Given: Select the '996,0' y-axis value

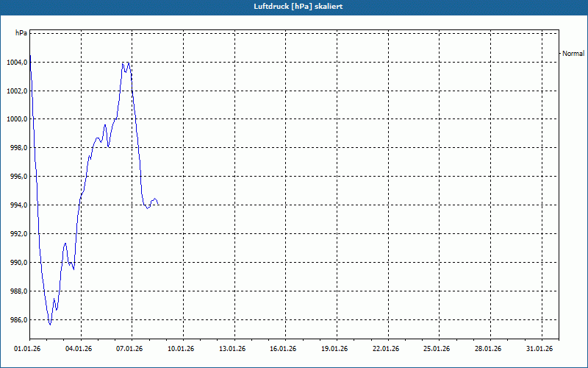Looking at the screenshot, I should coord(18,177).
